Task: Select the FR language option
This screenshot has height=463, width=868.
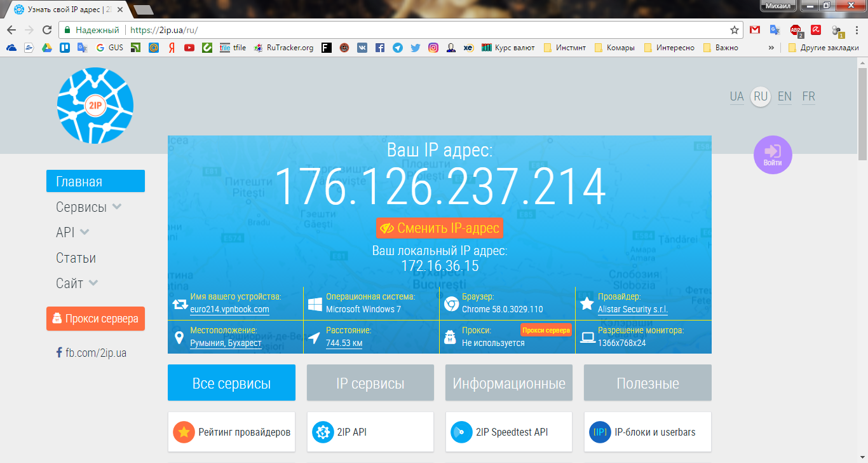Action: (x=808, y=97)
